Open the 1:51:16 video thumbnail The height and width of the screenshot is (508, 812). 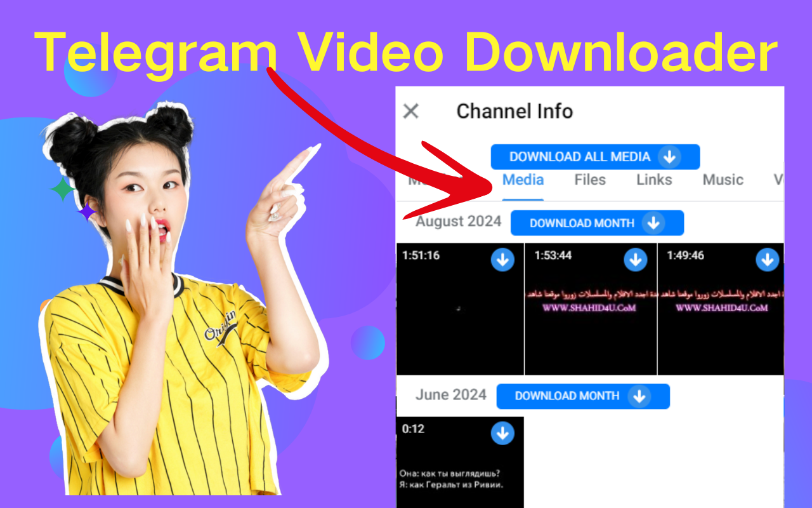(x=460, y=309)
